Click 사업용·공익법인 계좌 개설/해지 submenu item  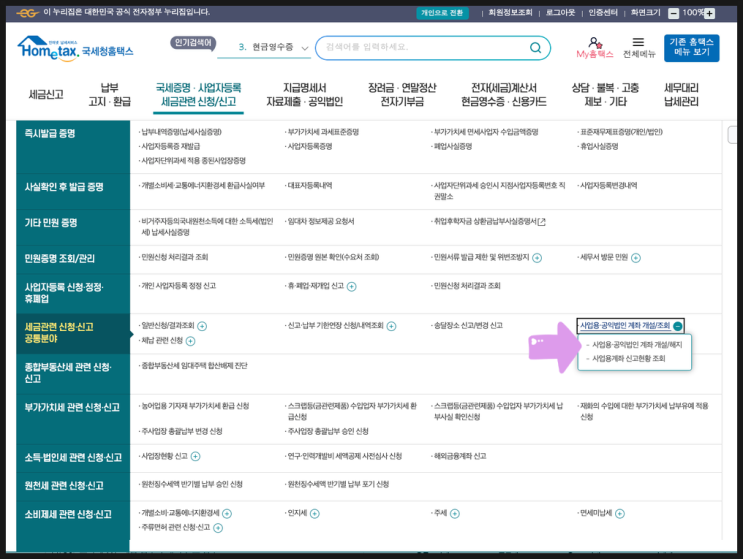pyautogui.click(x=637, y=344)
